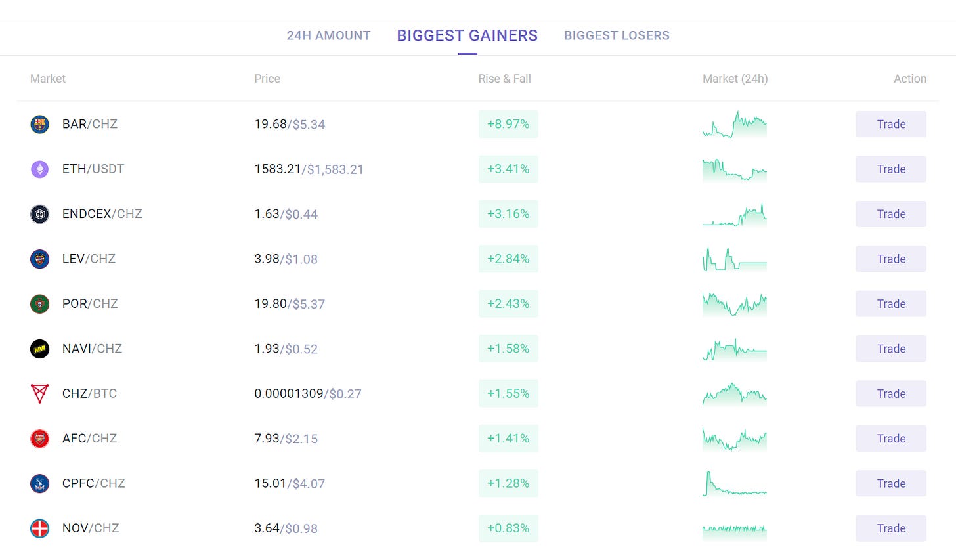Click Trade button for ETH/USDT
This screenshot has height=560, width=956.
891,169
